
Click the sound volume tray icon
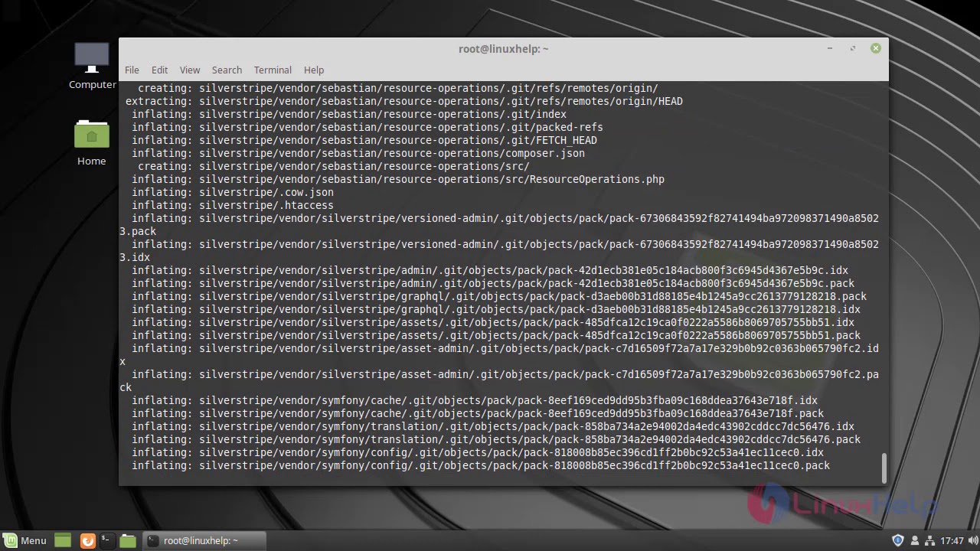coord(972,540)
